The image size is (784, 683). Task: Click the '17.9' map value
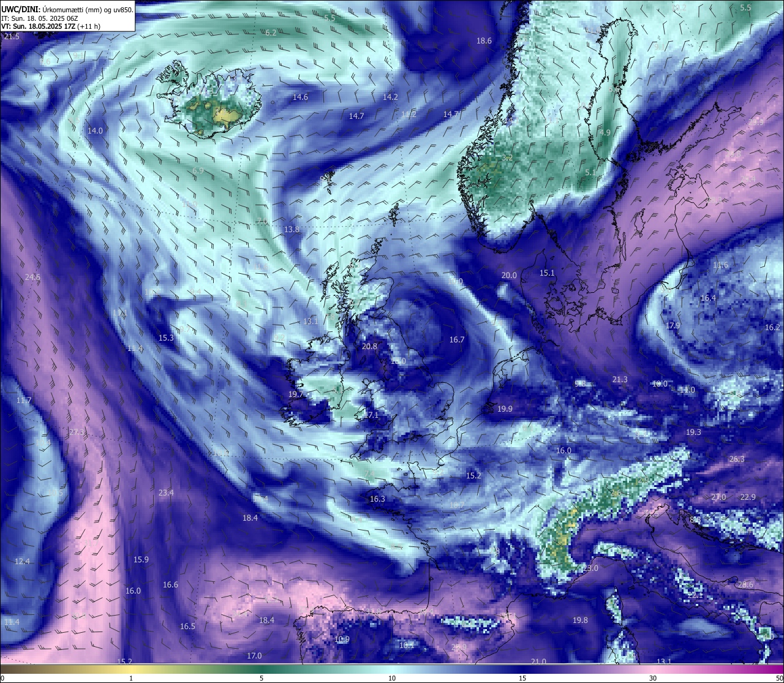coord(673,325)
